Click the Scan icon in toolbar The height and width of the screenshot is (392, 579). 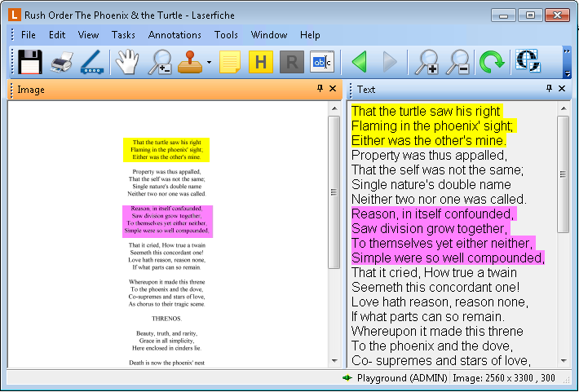pyautogui.click(x=92, y=62)
